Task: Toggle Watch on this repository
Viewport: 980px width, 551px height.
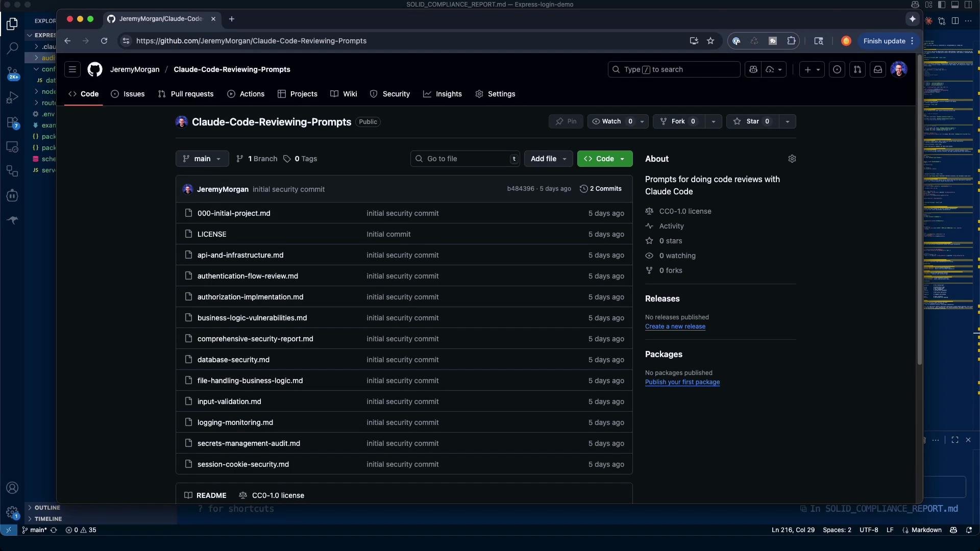Action: [611, 121]
